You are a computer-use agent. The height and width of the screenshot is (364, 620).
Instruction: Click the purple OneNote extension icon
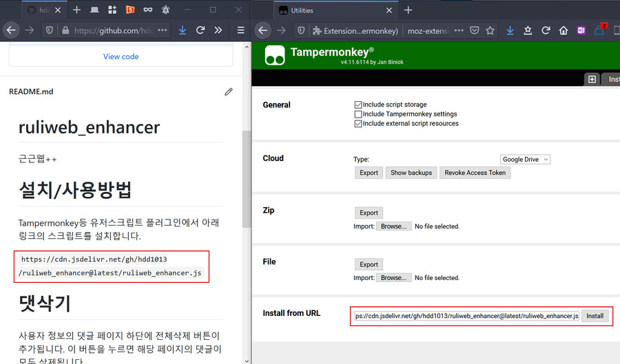(581, 30)
